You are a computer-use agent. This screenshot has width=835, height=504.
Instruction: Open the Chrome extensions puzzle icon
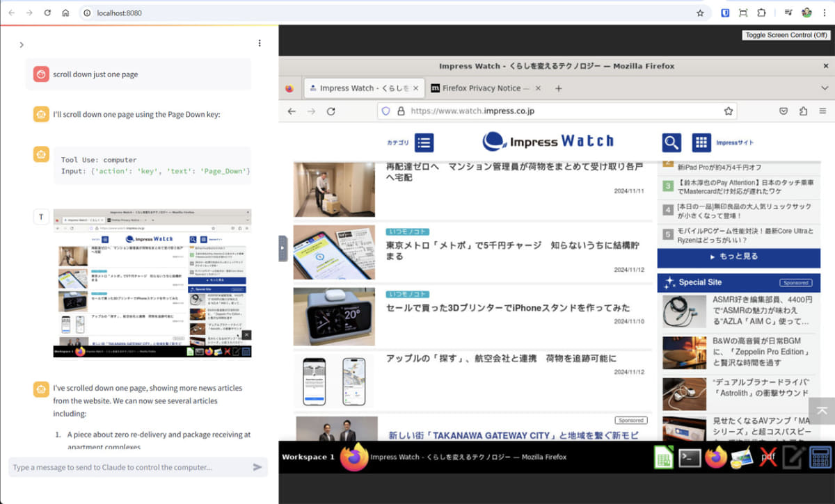click(761, 13)
